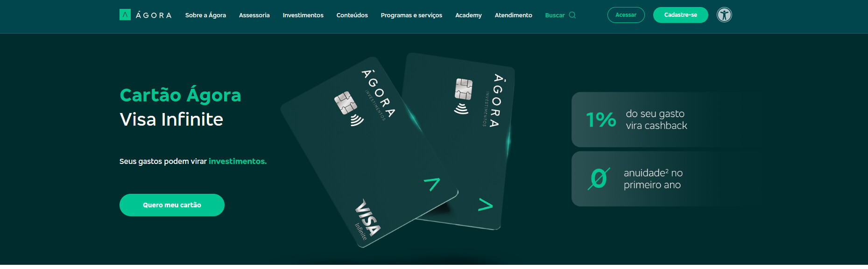Open the Sobre a Ágora menu
The image size is (868, 269).
[x=205, y=15]
